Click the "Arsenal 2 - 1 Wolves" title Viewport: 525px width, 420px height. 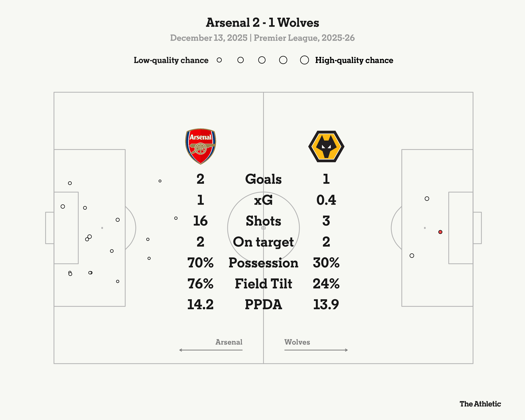262,23
